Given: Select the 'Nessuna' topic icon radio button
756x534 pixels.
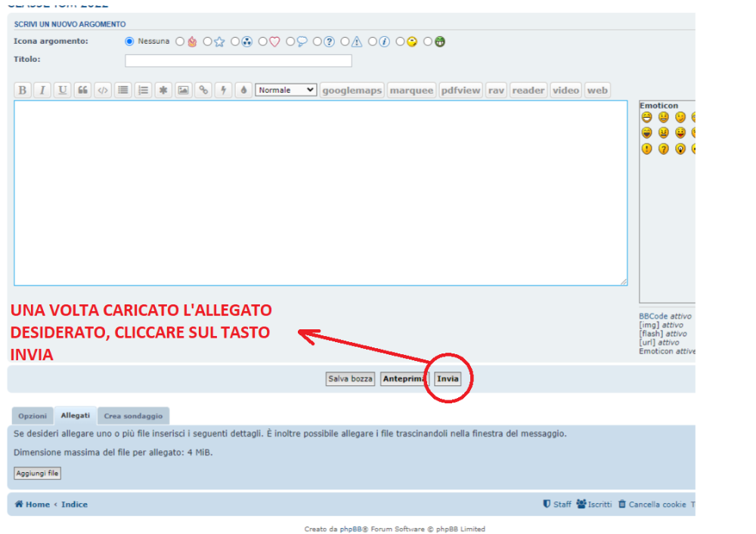Looking at the screenshot, I should (x=129, y=42).
